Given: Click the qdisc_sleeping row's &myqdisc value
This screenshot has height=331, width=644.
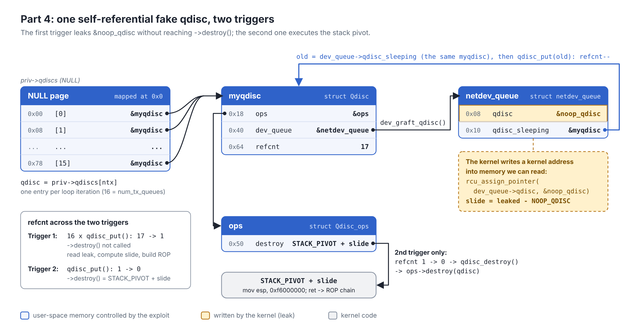Looking at the screenshot, I should (584, 130).
